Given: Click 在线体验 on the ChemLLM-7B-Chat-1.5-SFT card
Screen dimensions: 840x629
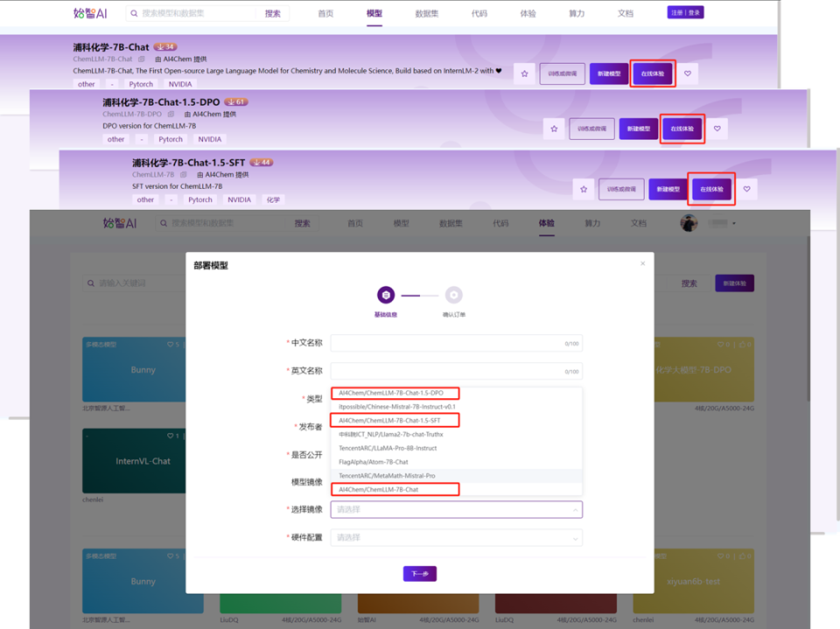Looking at the screenshot, I should [x=710, y=189].
